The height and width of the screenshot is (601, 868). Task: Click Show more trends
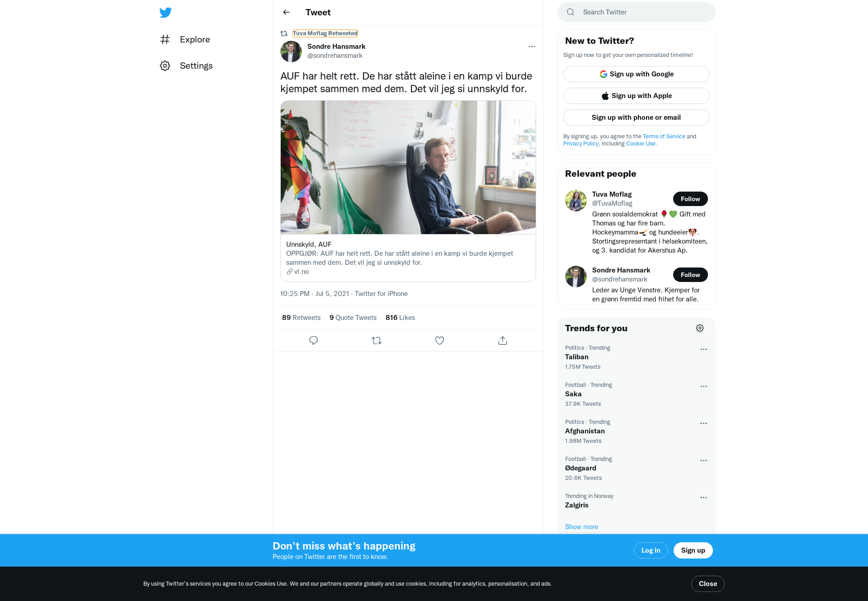[581, 527]
